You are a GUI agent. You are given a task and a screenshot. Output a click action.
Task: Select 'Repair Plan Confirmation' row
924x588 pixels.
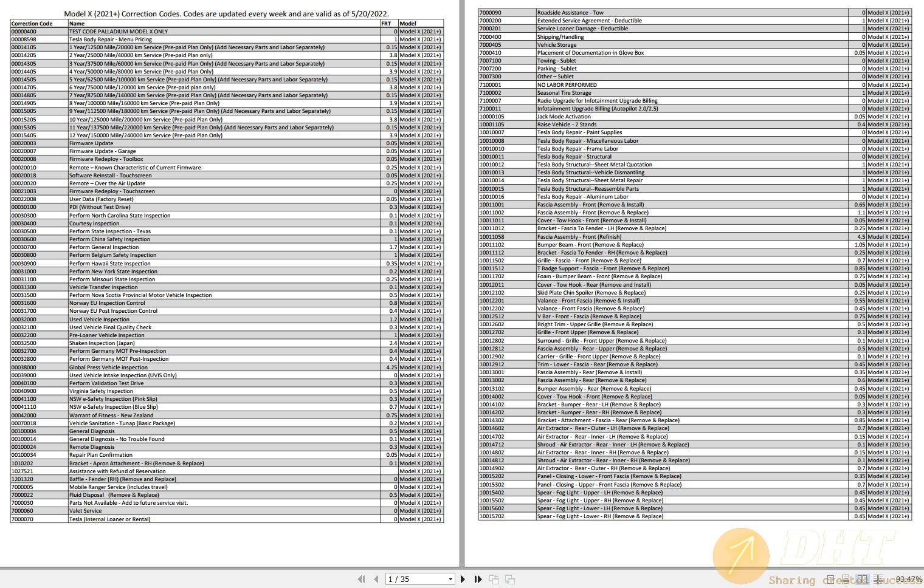pyautogui.click(x=227, y=455)
